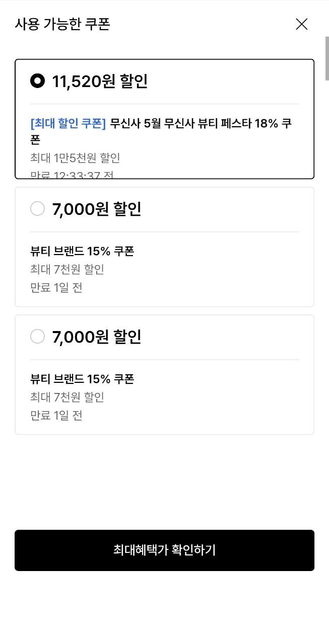Screen dimensions: 329x644
Task: Tap the middle coupon's 뷰티 브랜드 15% 쿠폰 title
Action: point(82,251)
